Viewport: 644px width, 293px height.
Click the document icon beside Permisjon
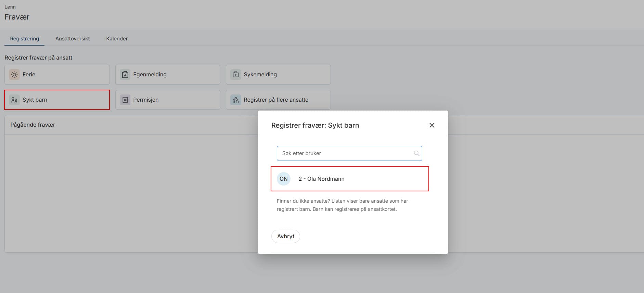[x=125, y=100]
